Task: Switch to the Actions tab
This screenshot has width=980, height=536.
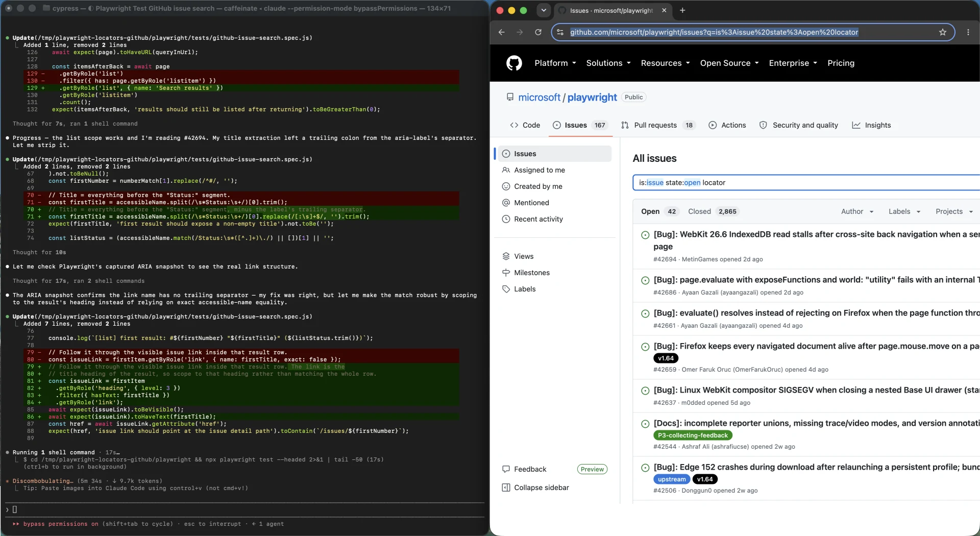Action: (727, 125)
